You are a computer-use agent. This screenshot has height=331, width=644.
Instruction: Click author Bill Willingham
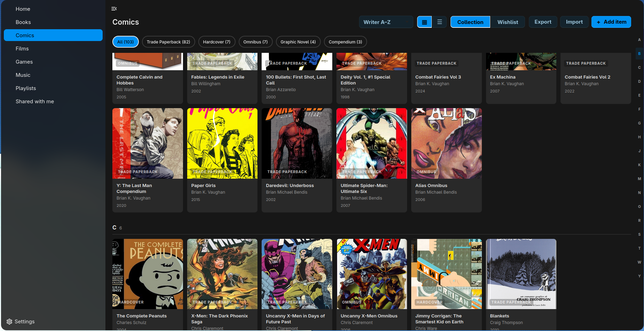pyautogui.click(x=206, y=84)
